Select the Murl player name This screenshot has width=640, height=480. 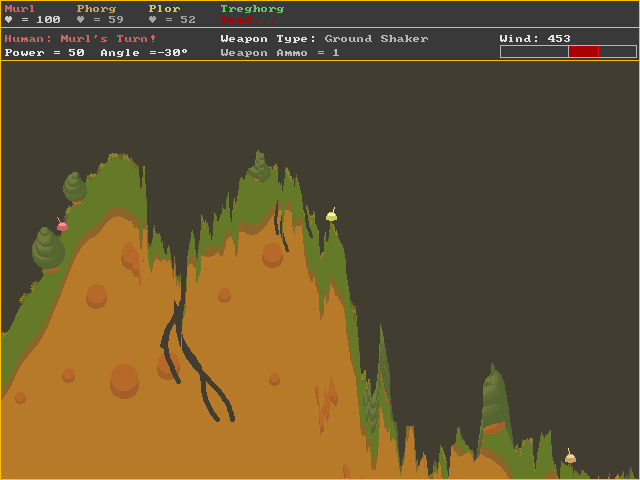(x=20, y=9)
